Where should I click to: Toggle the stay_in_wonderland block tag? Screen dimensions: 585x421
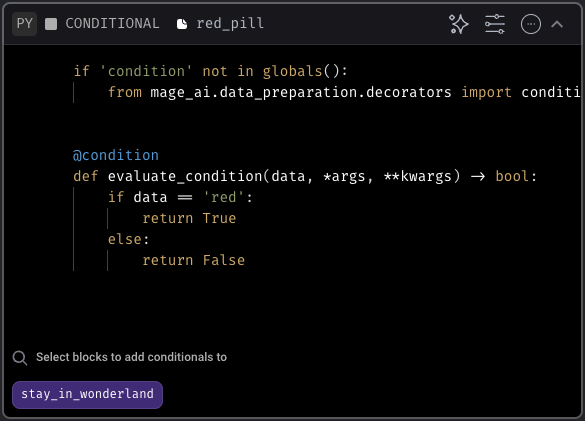87,395
